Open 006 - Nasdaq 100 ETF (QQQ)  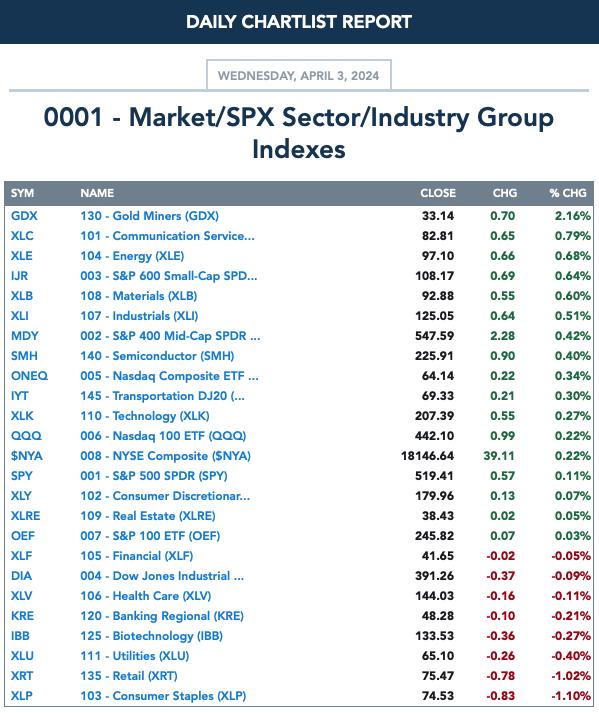pyautogui.click(x=163, y=436)
